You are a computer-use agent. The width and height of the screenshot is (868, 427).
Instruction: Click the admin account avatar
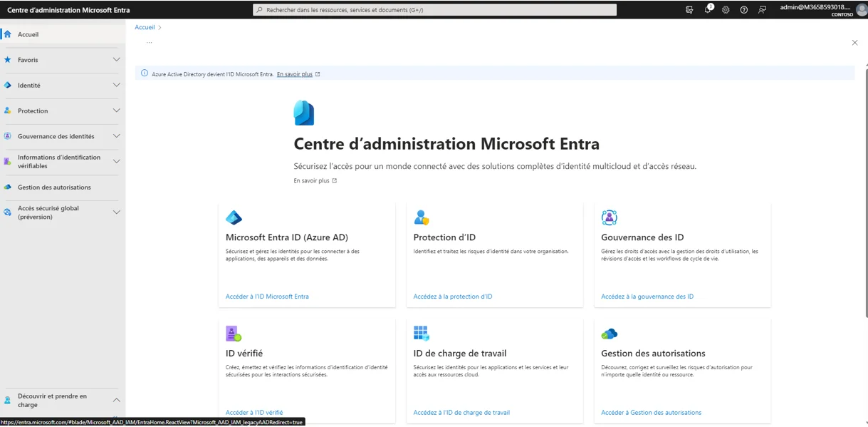point(861,9)
